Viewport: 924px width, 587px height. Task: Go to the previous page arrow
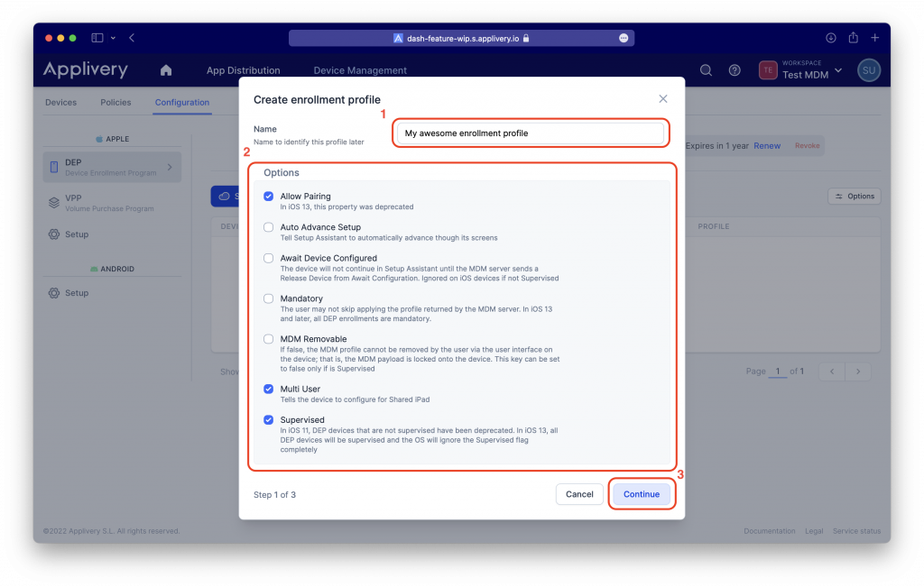832,371
